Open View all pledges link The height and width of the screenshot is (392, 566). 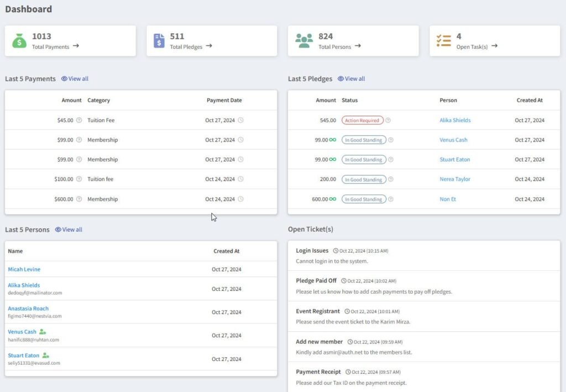coord(352,79)
